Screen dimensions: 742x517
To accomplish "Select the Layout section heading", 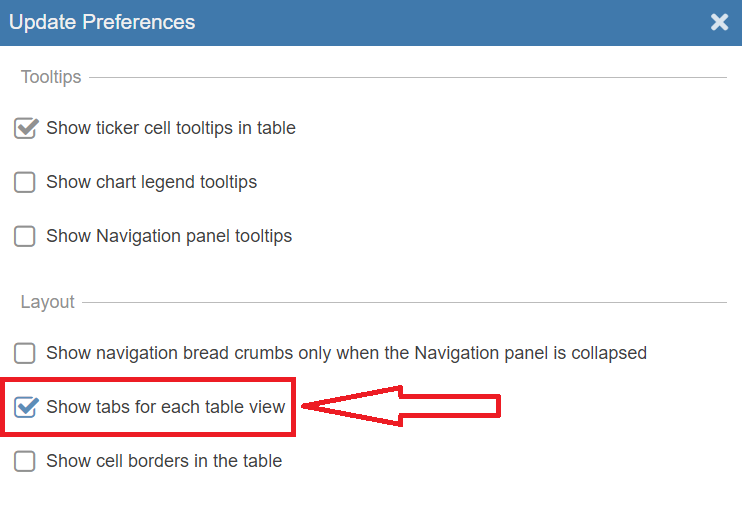I will pyautogui.click(x=48, y=302).
